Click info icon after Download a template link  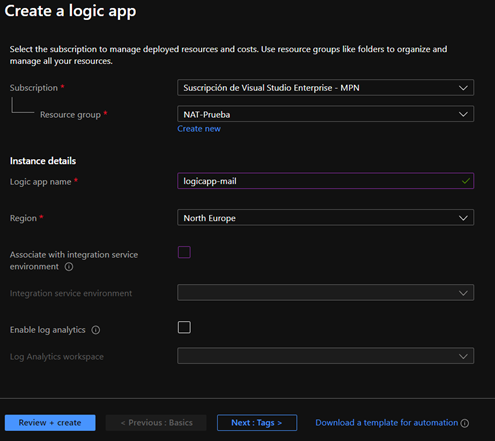point(465,423)
